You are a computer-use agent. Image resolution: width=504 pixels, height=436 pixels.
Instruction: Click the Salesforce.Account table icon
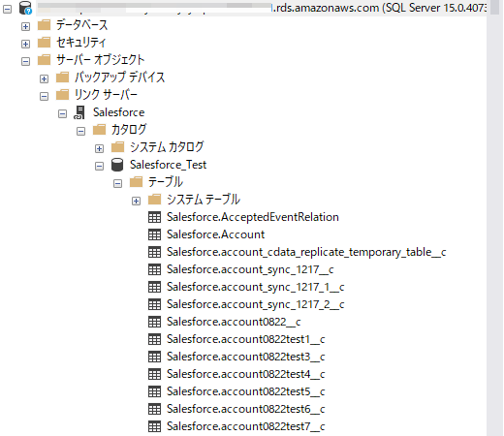pos(154,234)
